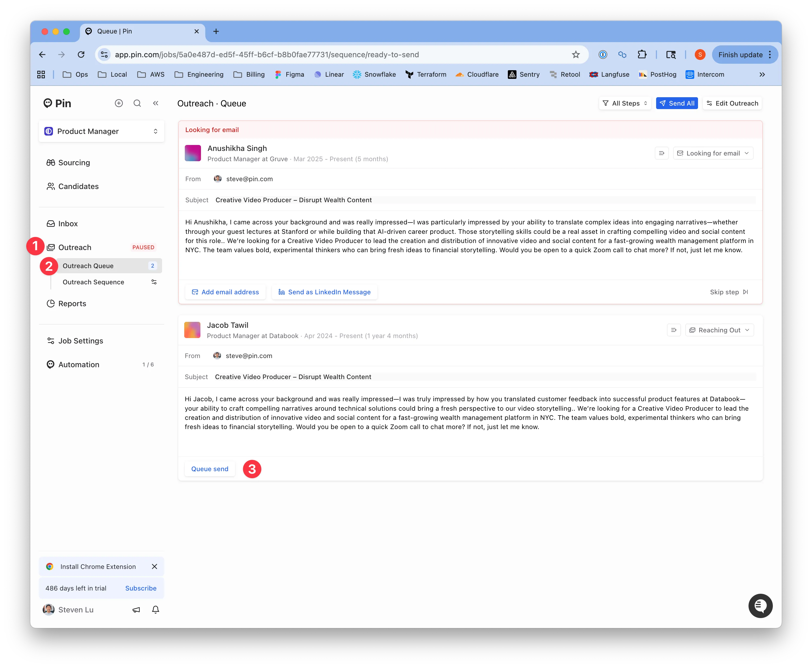Collapse the Pin sidebar with double-chevron icon
This screenshot has width=812, height=668.
click(156, 103)
